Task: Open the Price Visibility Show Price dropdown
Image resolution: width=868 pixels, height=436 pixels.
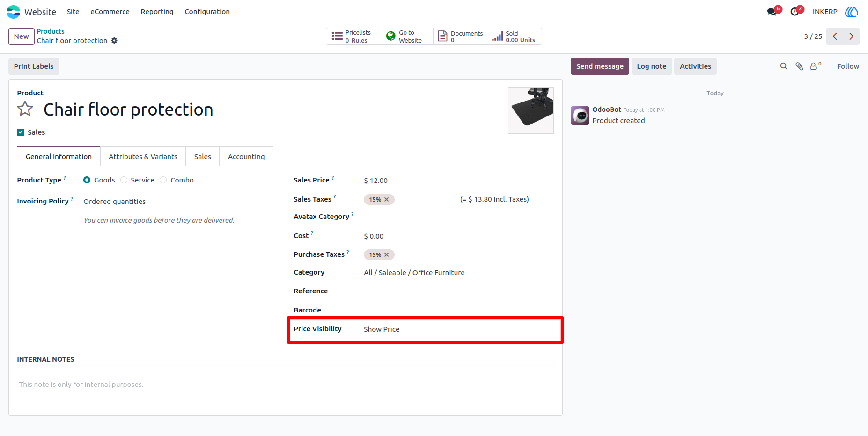Action: pyautogui.click(x=458, y=329)
